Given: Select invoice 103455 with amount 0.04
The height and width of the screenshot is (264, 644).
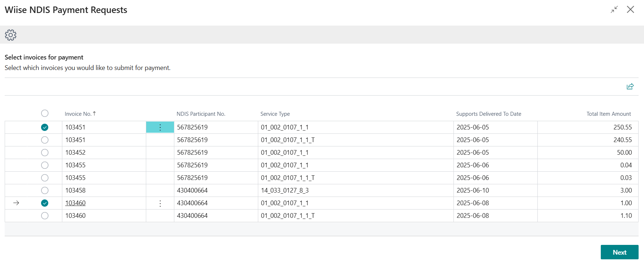Looking at the screenshot, I should pyautogui.click(x=45, y=165).
